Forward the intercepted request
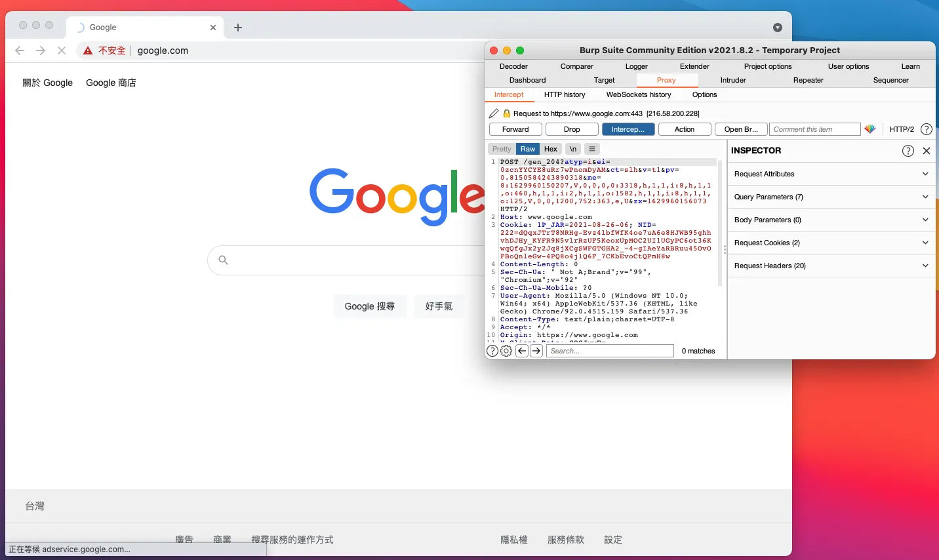Screen dimensions: 939x560 [515, 129]
